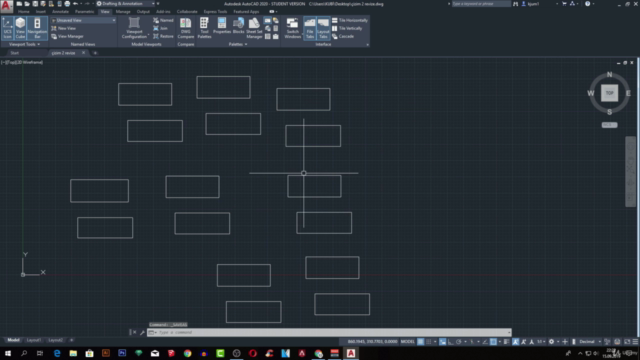Open Decimal units dropdown
The width and height of the screenshot is (640, 360).
click(589, 342)
